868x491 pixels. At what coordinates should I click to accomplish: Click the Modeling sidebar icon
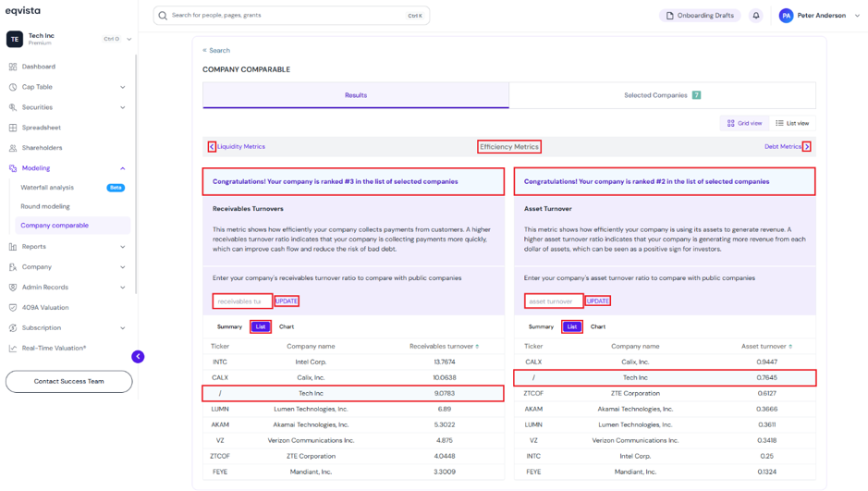point(13,168)
